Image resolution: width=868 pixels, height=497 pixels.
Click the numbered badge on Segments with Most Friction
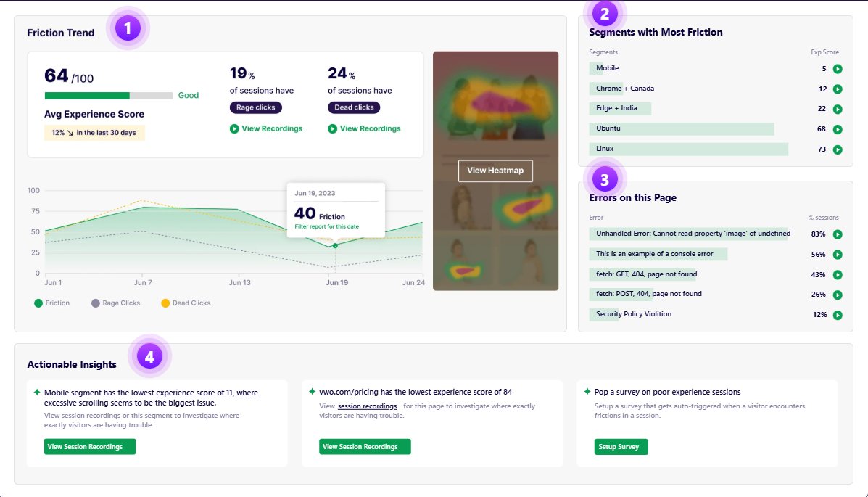[x=604, y=14]
